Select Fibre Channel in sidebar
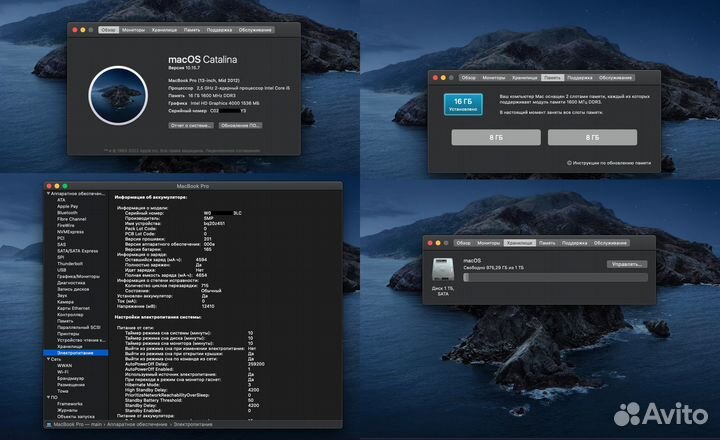Screen dimensions: 720x440 [72, 220]
